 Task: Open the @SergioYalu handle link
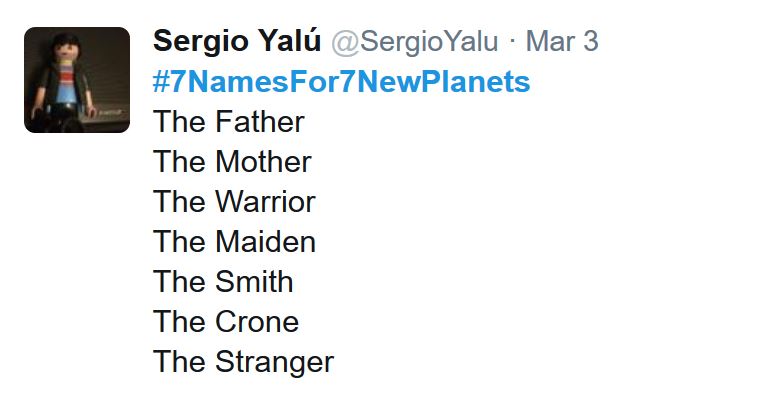415,42
